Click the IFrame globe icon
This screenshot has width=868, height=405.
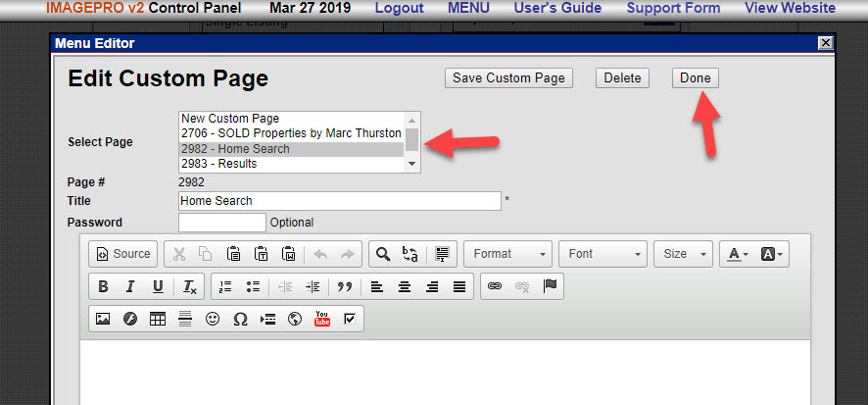[295, 319]
